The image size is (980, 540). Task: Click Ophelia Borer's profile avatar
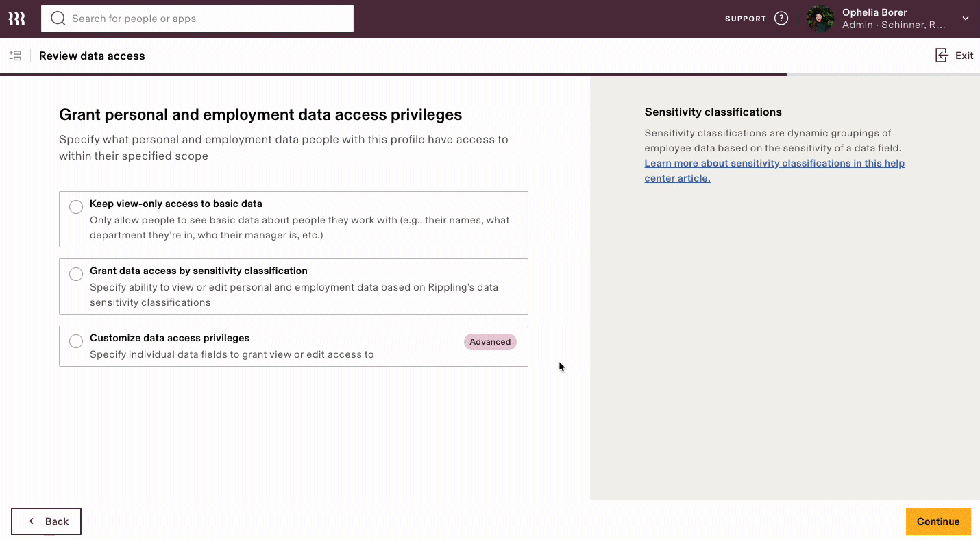820,19
